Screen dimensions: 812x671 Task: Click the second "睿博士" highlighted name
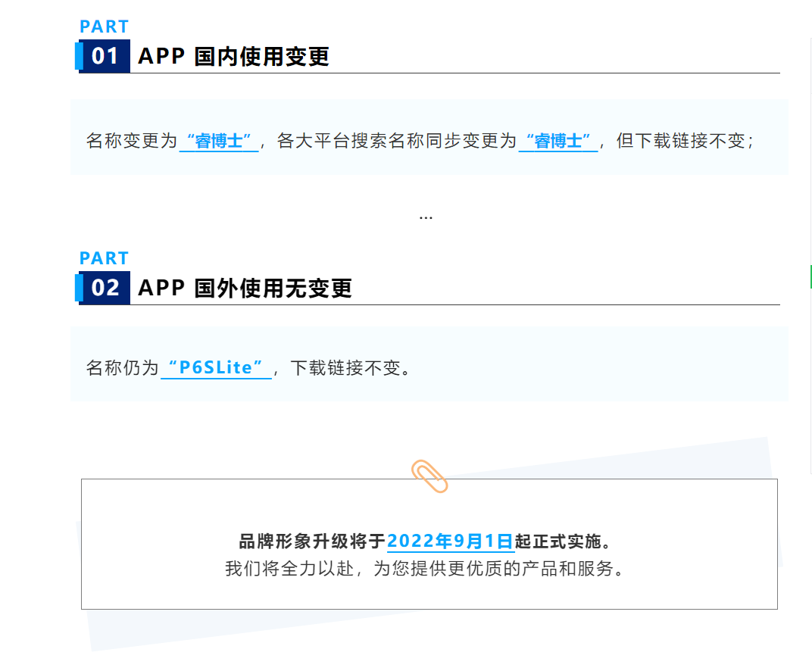pos(557,141)
